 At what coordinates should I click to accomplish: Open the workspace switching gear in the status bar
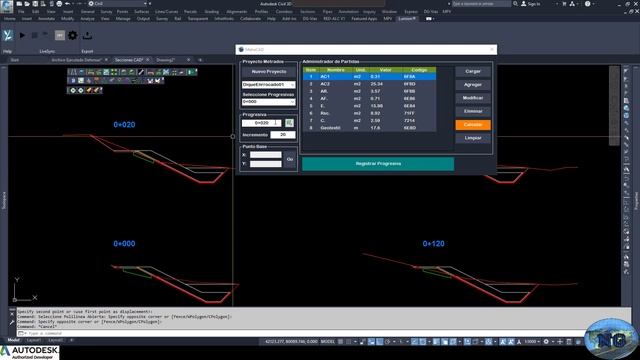coord(546,342)
